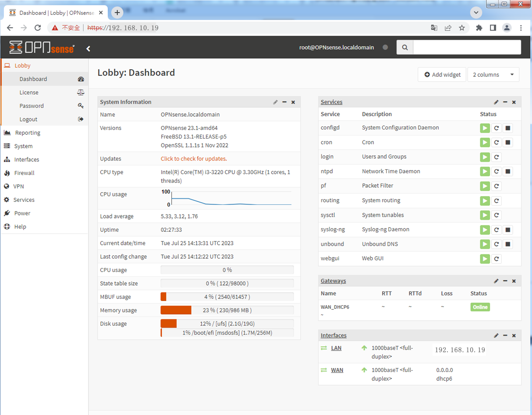Restart the webgui service
Viewport: 532px width, 415px height.
coord(497,259)
